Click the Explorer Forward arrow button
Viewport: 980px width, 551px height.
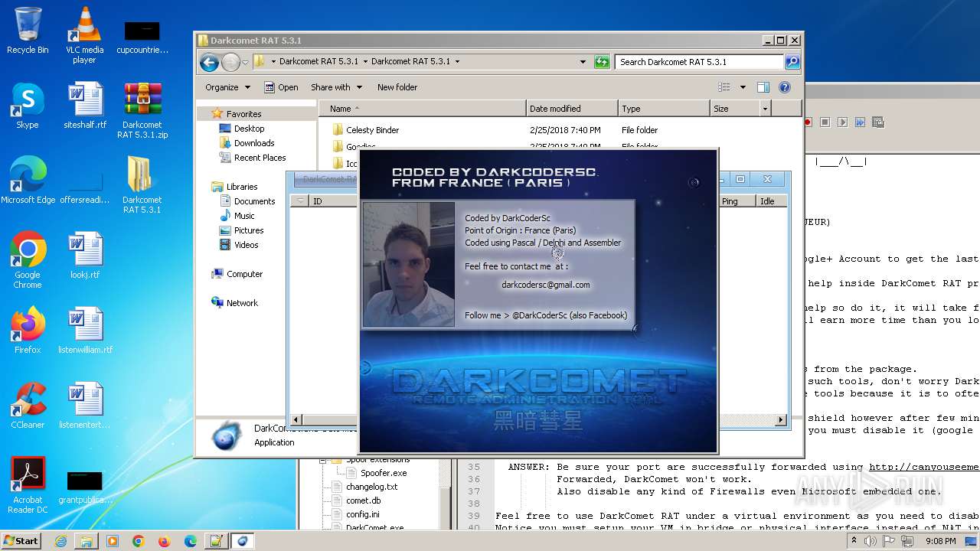[x=230, y=62]
